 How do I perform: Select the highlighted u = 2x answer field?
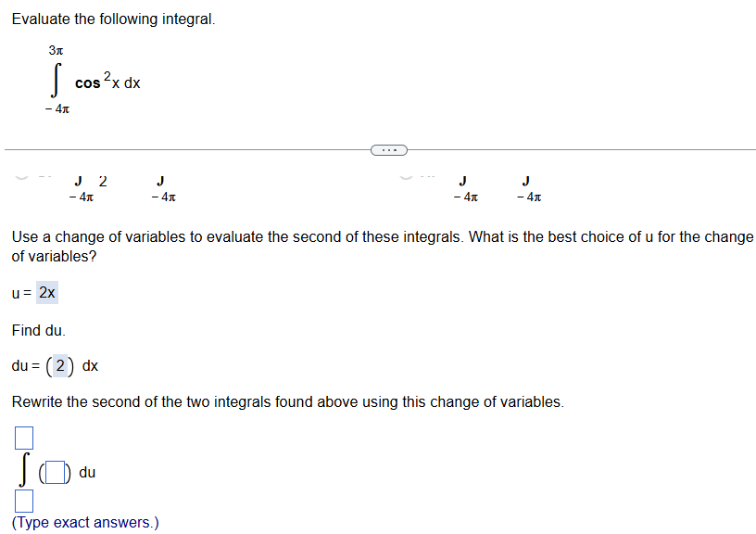tap(49, 292)
